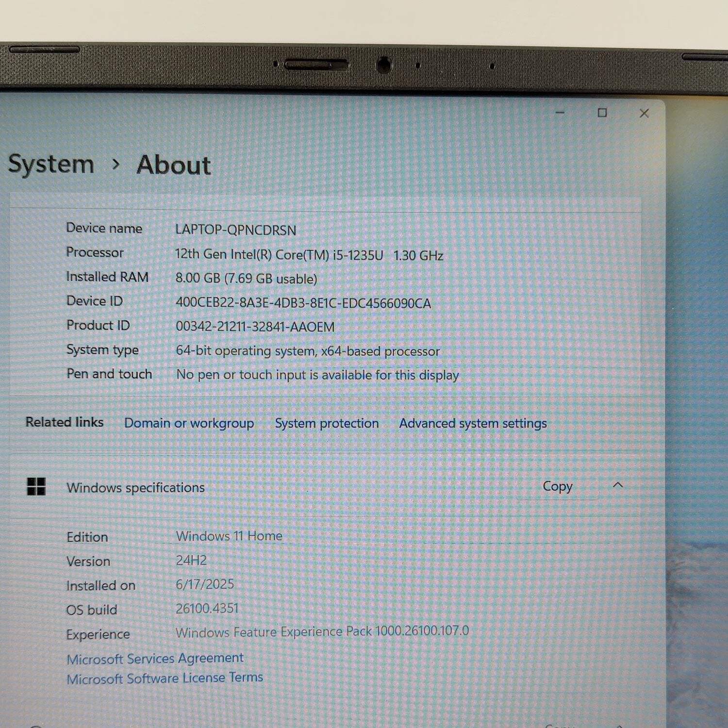Click the OS build label

(x=92, y=610)
